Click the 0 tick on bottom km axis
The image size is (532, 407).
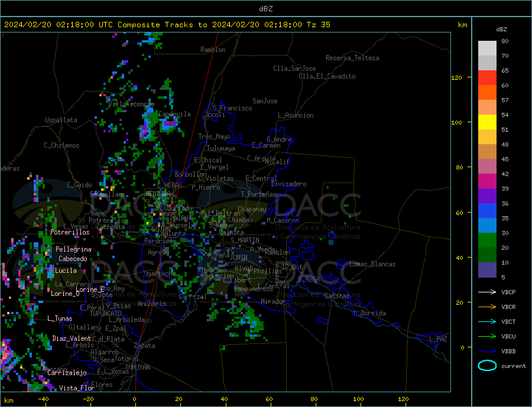(135, 399)
